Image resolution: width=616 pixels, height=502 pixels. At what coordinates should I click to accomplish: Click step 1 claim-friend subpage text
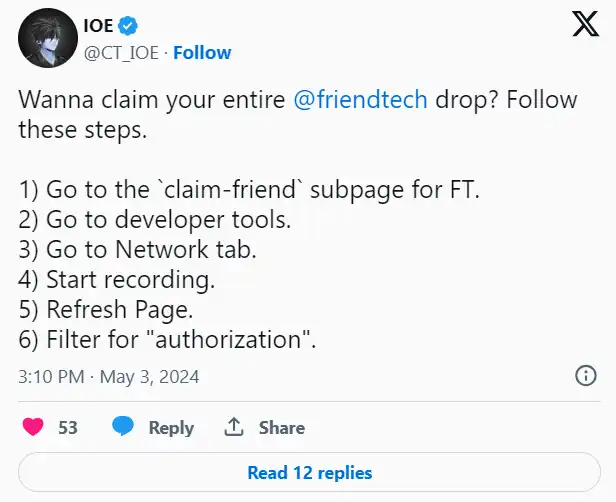[x=249, y=190]
